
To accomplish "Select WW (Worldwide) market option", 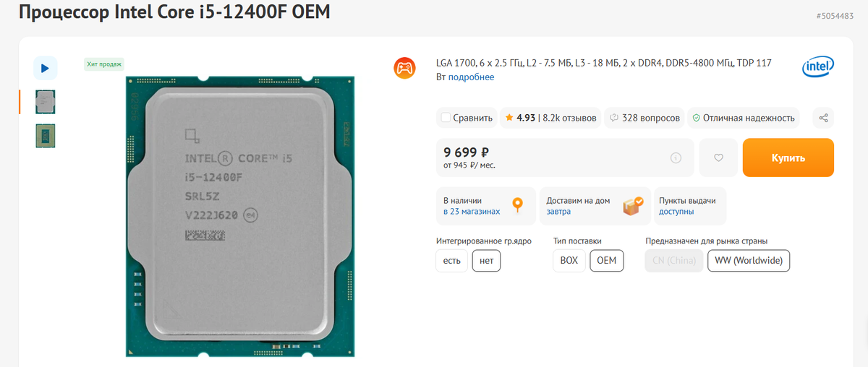I will 749,260.
